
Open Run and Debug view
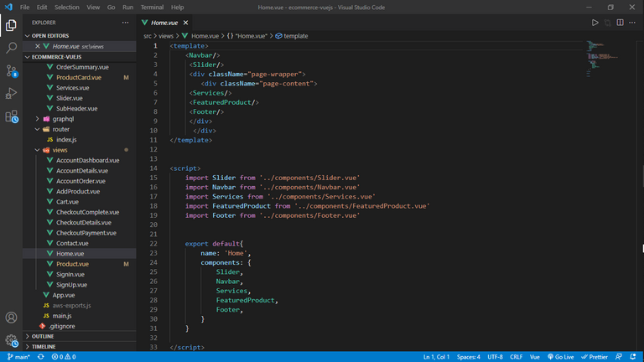(x=11, y=94)
